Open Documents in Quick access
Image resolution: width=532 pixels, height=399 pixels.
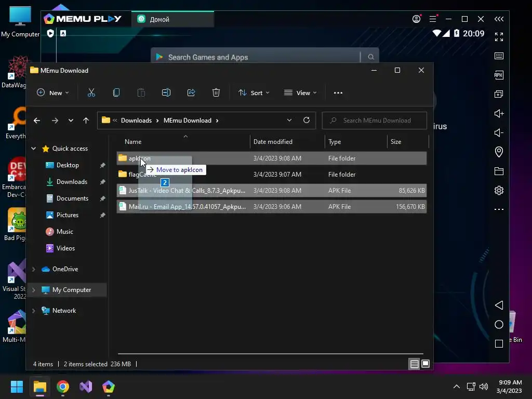[72, 198]
